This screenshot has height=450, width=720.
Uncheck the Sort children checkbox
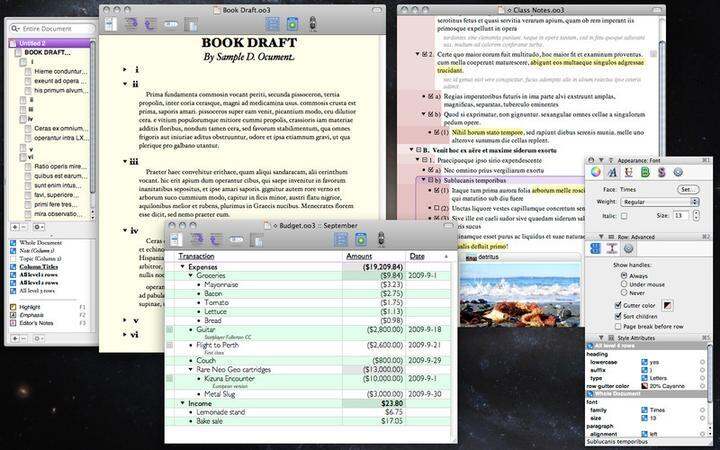[x=618, y=316]
